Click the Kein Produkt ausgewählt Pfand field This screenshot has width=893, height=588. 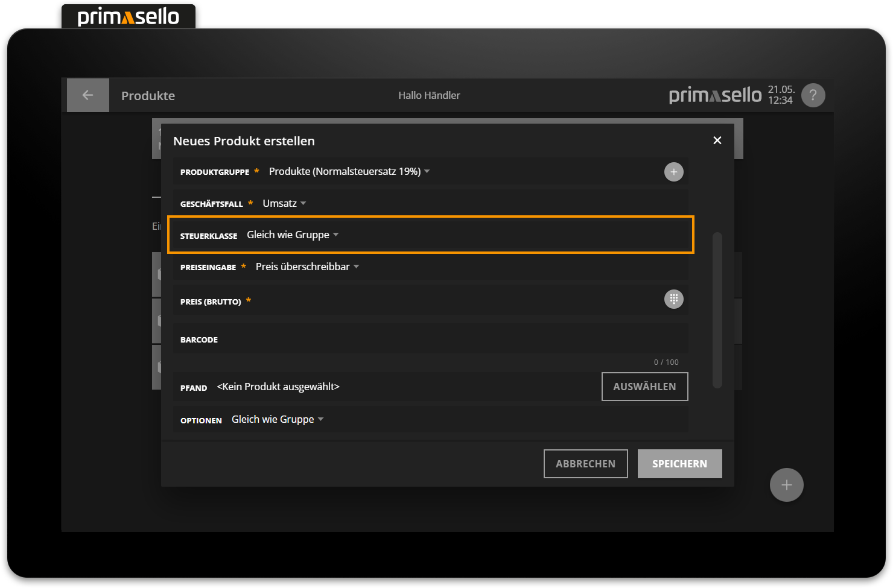coord(278,387)
